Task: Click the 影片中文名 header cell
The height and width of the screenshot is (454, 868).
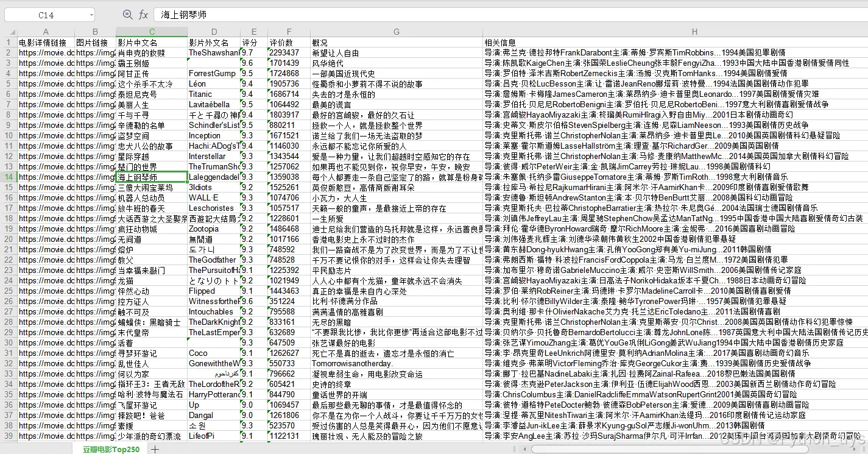Action: (151, 43)
